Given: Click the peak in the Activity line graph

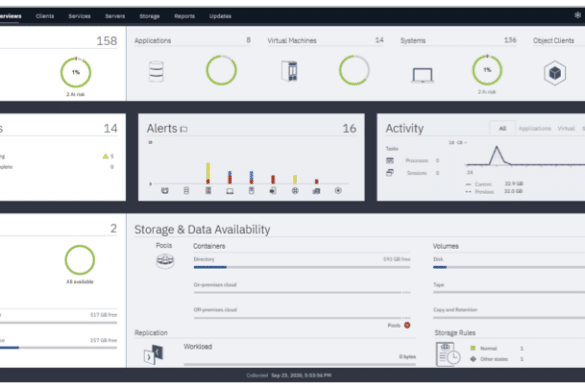Looking at the screenshot, I should pyautogui.click(x=497, y=148).
